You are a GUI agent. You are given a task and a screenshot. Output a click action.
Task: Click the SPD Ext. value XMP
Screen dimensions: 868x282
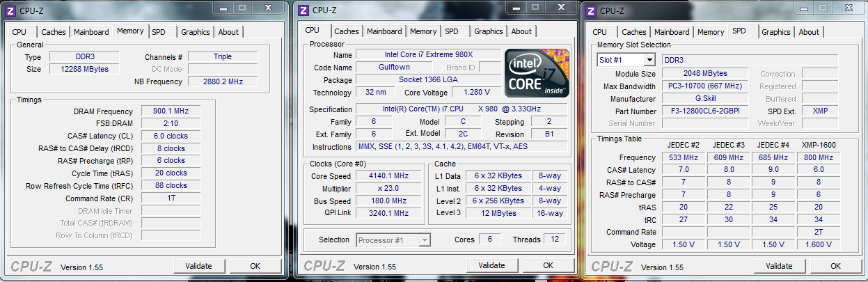[820, 111]
